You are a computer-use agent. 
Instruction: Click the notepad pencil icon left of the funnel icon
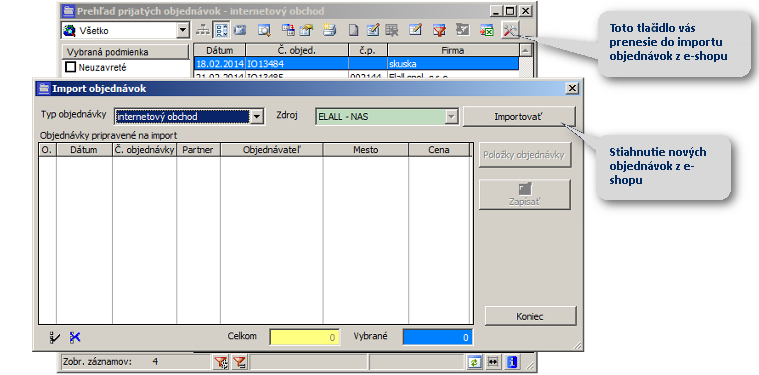tap(415, 30)
